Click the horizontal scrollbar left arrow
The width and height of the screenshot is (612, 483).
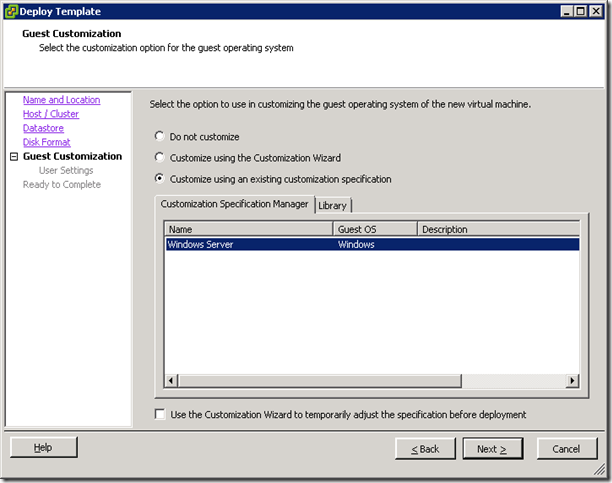171,380
